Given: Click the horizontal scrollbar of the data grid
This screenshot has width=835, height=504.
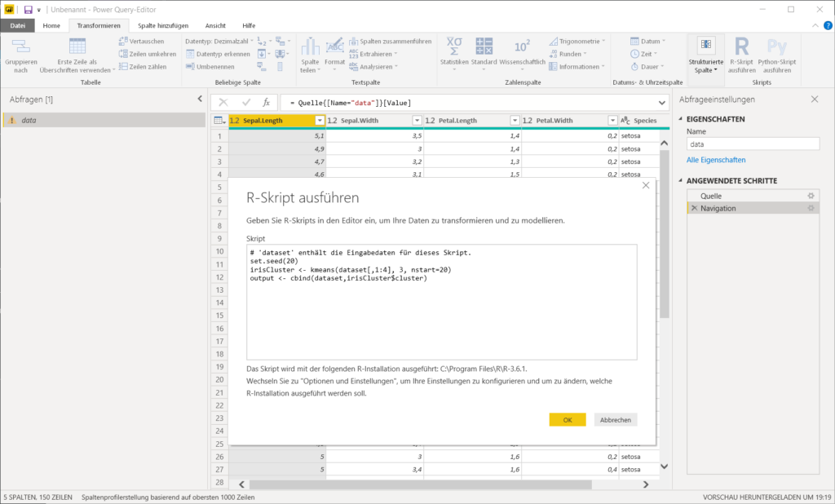Looking at the screenshot, I should pyautogui.click(x=420, y=484).
